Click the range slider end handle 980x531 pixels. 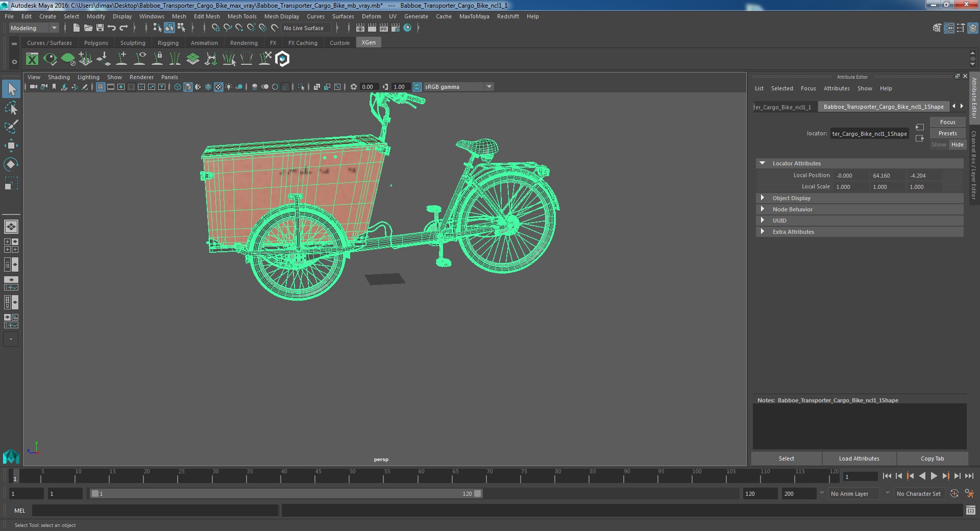[x=478, y=494]
